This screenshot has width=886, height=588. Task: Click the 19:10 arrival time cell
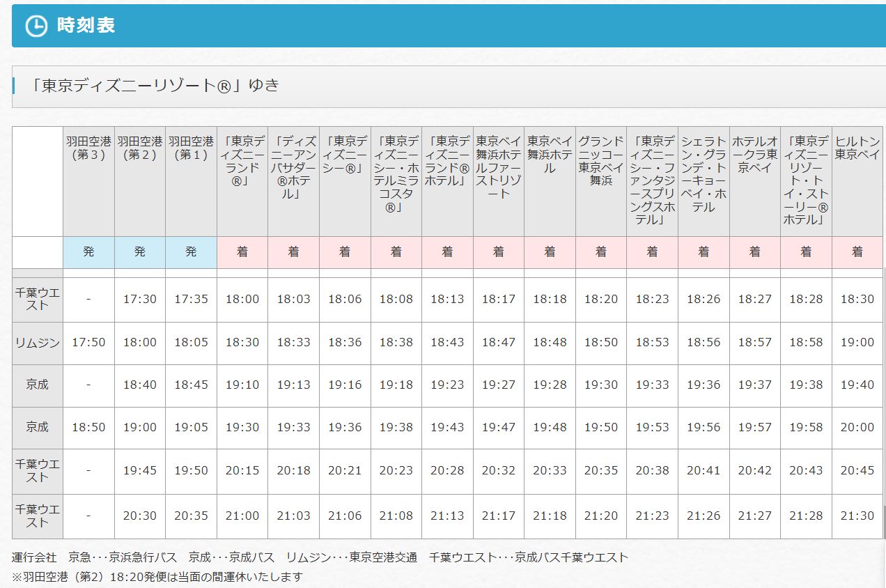(x=242, y=385)
